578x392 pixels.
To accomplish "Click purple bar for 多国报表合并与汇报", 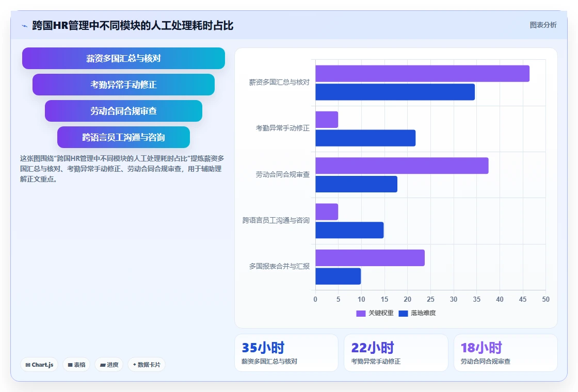I will click(370, 258).
